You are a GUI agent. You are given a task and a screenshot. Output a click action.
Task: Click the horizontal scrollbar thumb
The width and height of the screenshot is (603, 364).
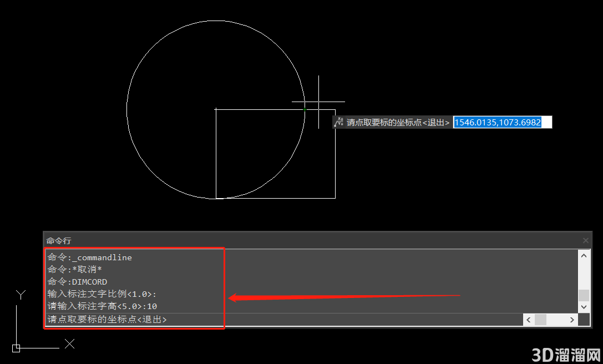(x=540, y=320)
